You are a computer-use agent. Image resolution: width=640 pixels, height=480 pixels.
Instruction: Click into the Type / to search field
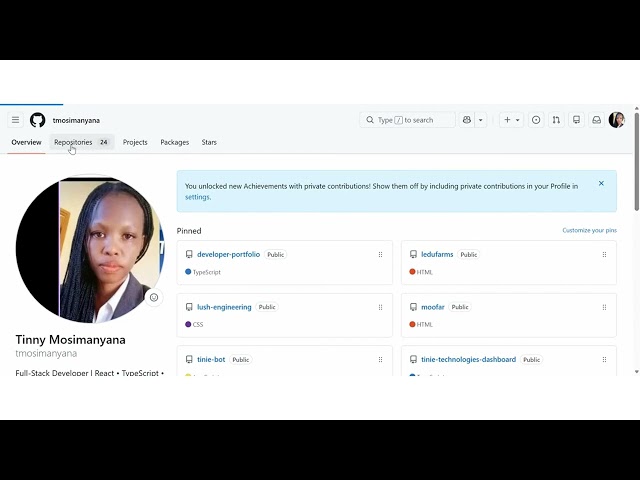(407, 120)
